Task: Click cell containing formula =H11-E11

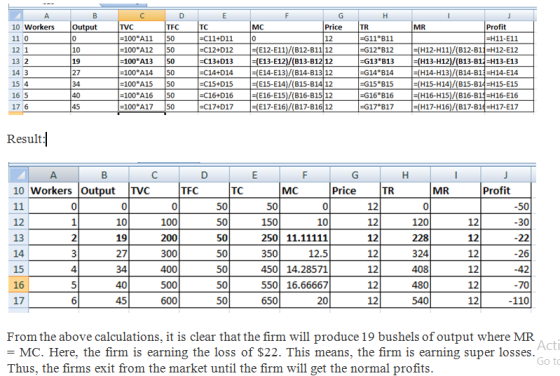Action: 509,38
